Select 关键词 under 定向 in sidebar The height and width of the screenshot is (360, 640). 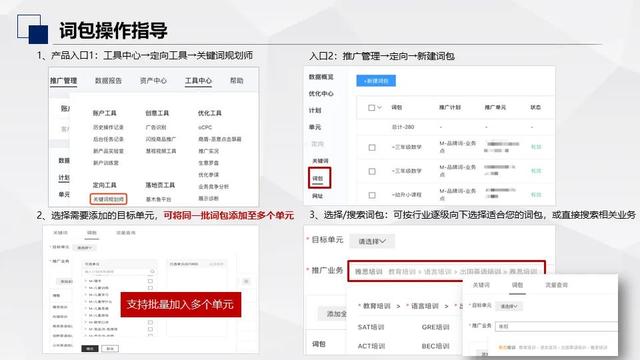(320, 161)
